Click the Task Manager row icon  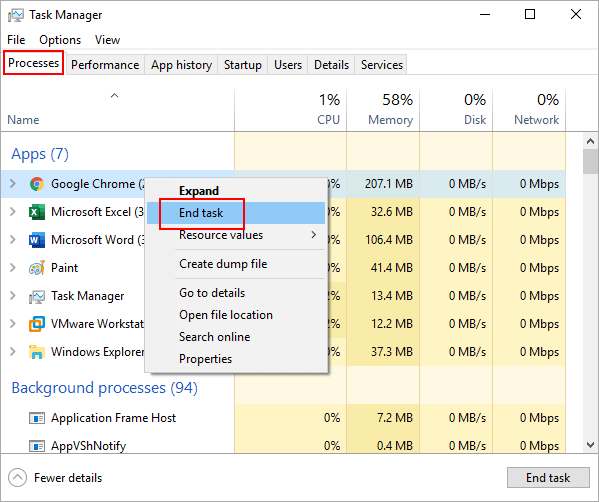click(37, 296)
